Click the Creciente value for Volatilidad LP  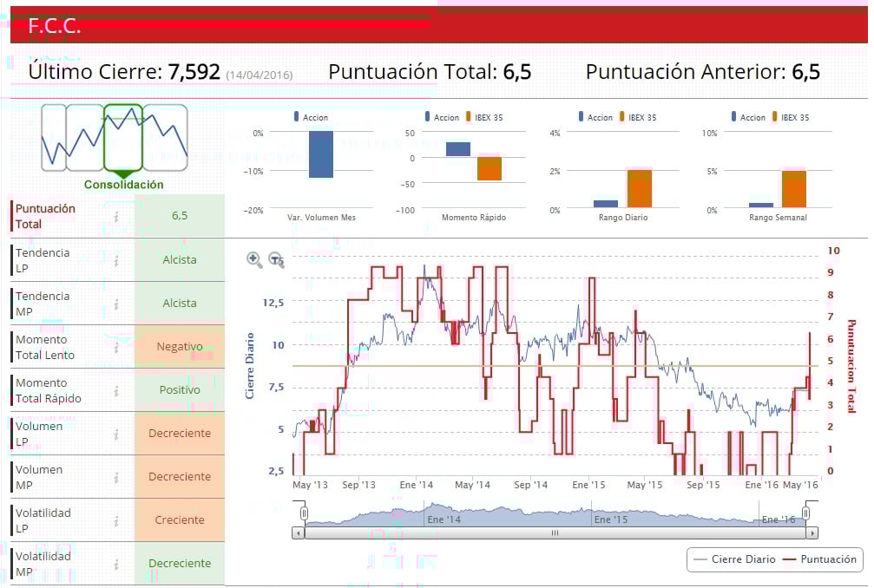180,520
